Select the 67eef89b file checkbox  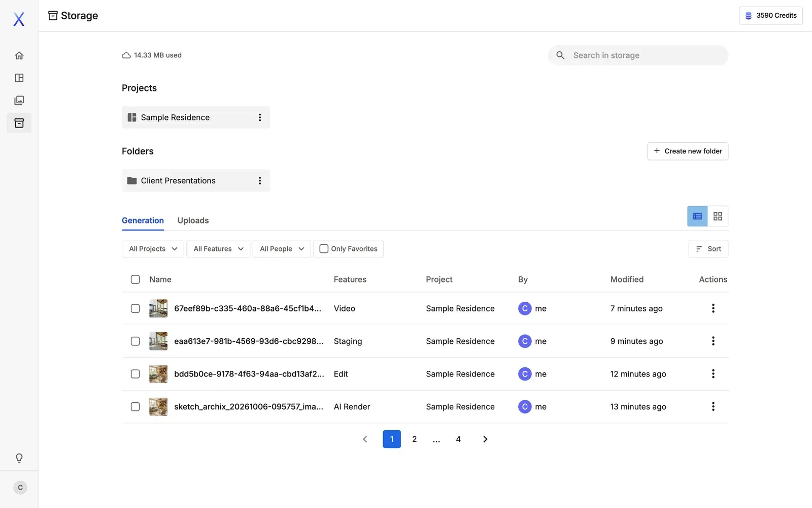point(136,308)
